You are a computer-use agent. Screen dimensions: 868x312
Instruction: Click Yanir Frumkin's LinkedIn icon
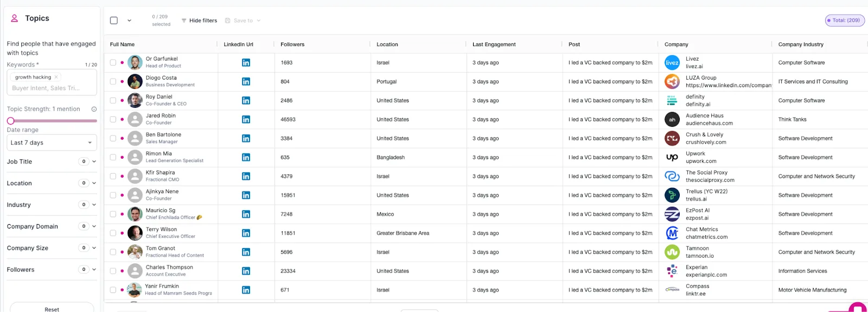[246, 290]
